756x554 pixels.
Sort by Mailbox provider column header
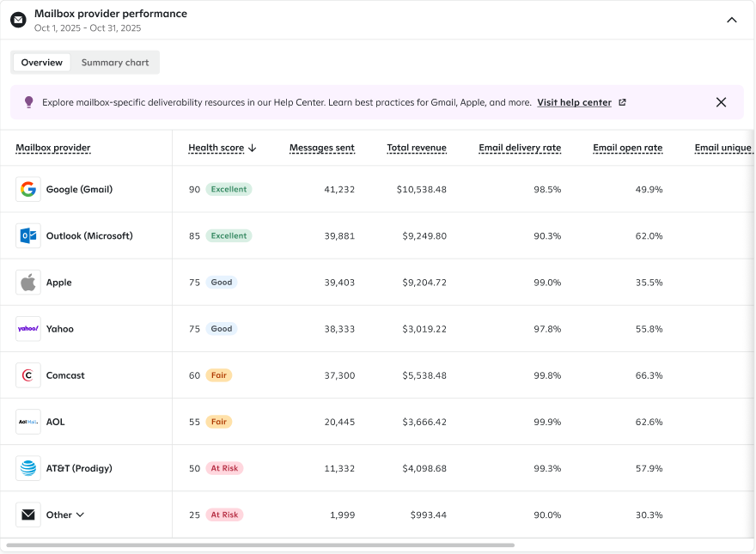53,148
